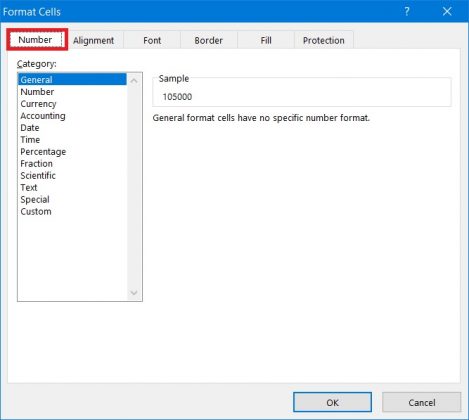Go to the Border tab
Screen dimensions: 469x420
[x=209, y=41]
